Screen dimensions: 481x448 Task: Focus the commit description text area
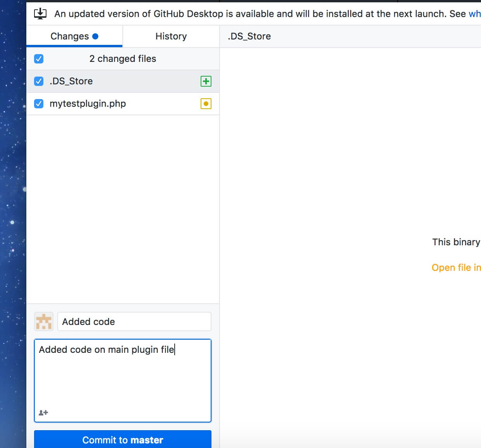coord(123,381)
